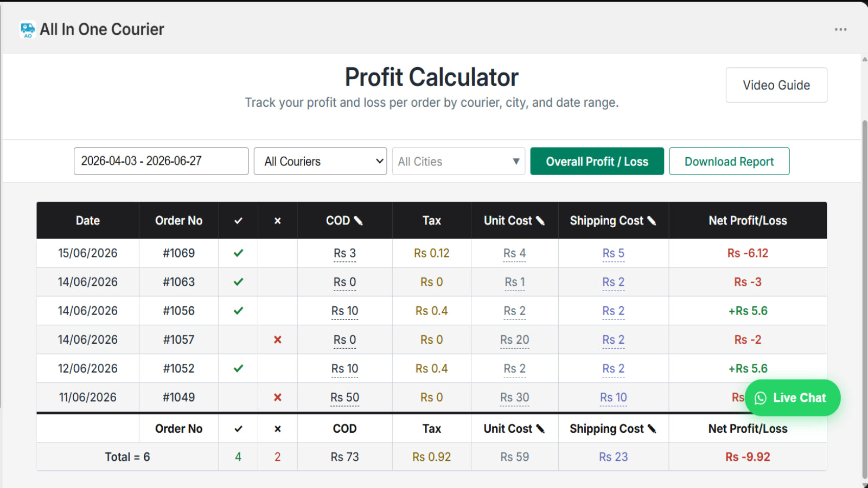The height and width of the screenshot is (488, 868).
Task: Expand the All Couriers dropdown
Action: 321,161
